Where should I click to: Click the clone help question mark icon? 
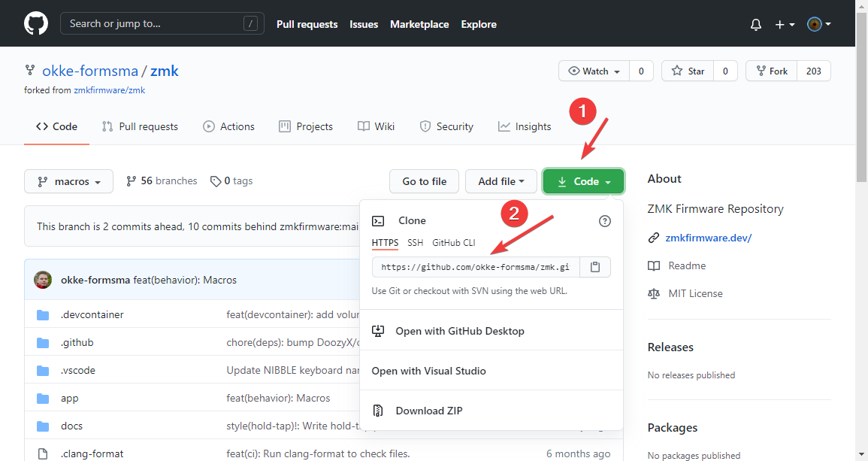(605, 221)
